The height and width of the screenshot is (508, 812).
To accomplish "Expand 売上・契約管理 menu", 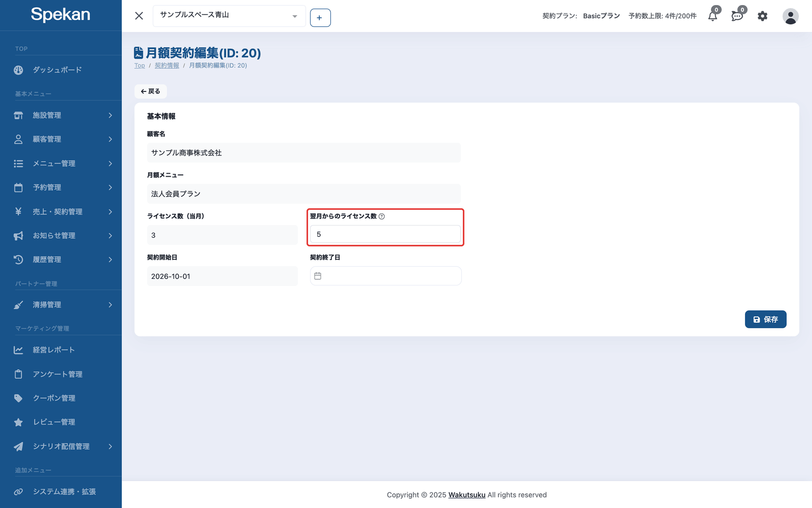I will (61, 212).
